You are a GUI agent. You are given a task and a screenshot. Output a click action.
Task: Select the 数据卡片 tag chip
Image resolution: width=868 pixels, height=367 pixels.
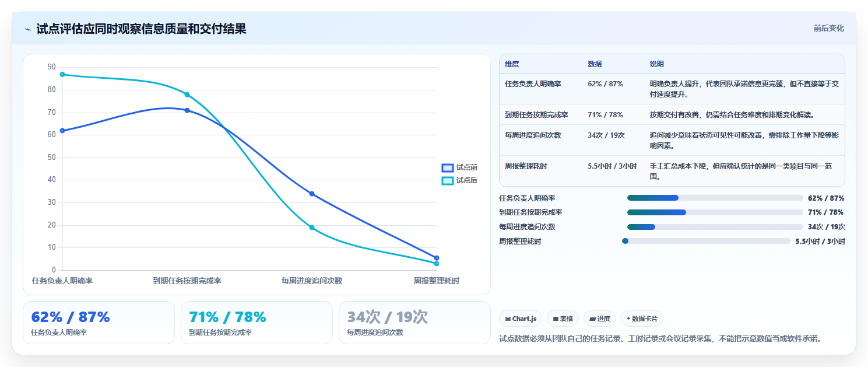(x=642, y=319)
